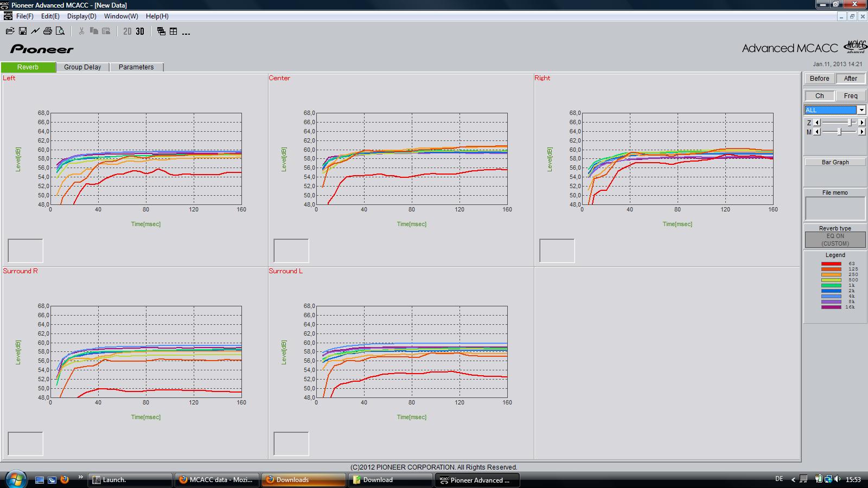The image size is (868, 488).
Task: Click the File memo text box
Action: tap(835, 208)
